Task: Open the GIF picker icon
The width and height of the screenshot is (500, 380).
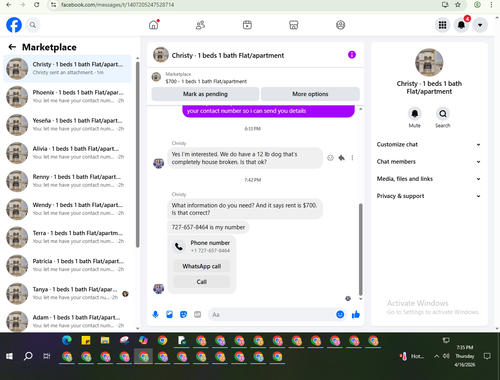Action: pyautogui.click(x=198, y=314)
